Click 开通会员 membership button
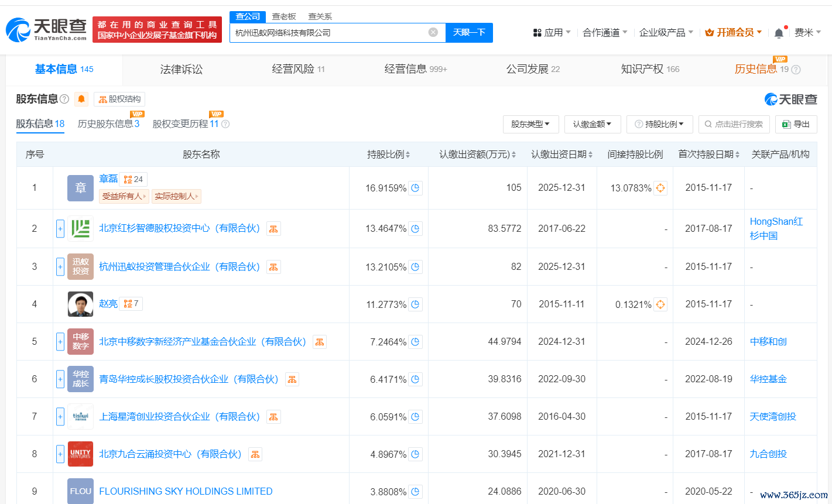 point(734,33)
